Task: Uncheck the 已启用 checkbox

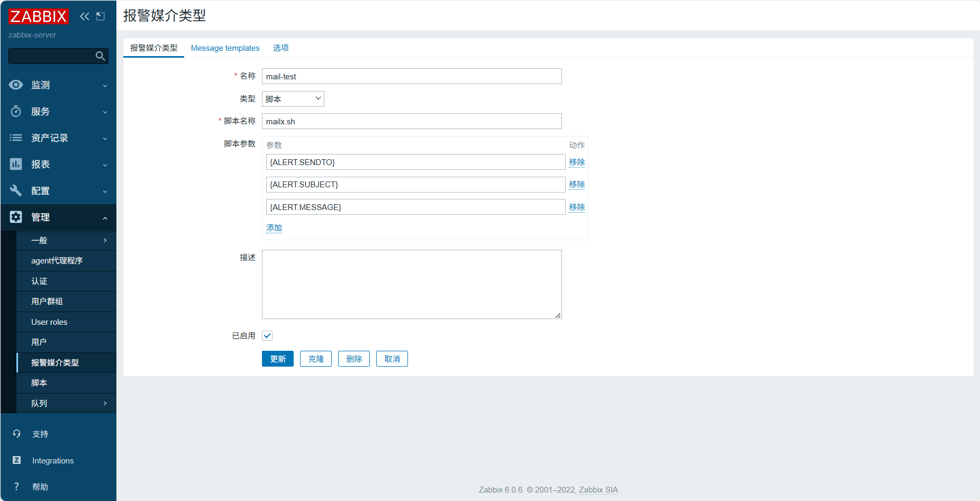Action: coord(267,336)
